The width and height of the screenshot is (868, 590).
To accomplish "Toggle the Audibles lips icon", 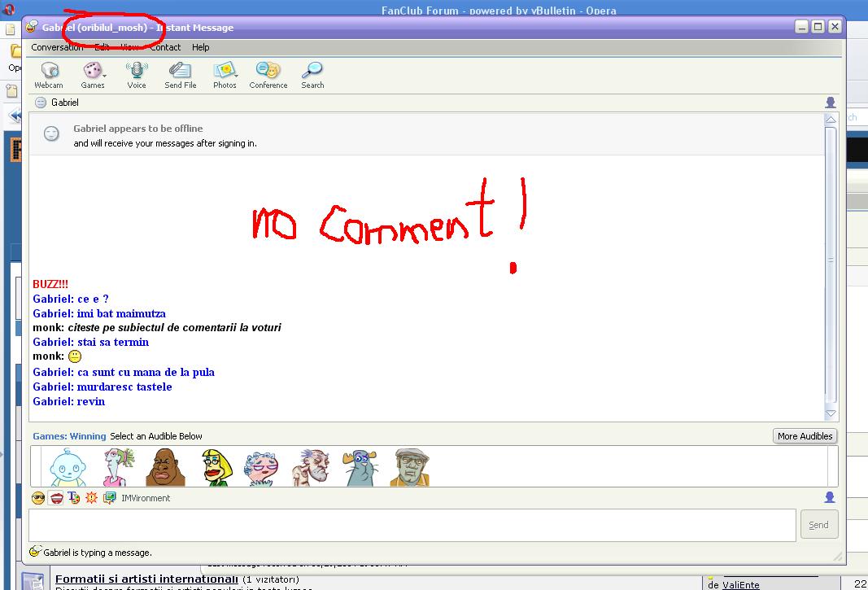I will point(56,498).
